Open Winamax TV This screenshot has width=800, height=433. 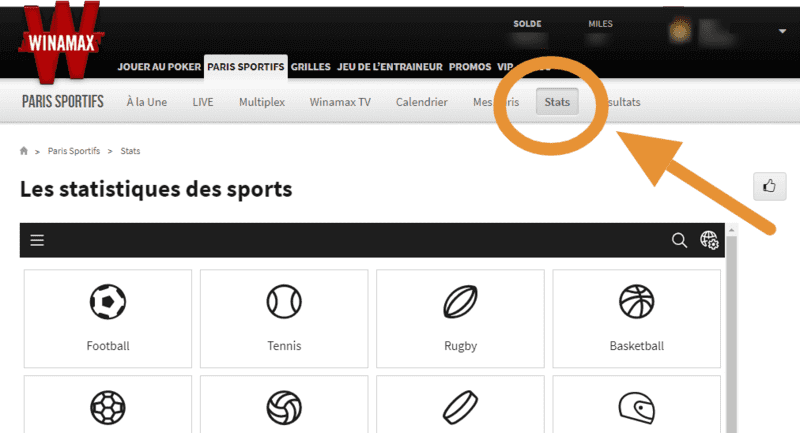point(340,102)
